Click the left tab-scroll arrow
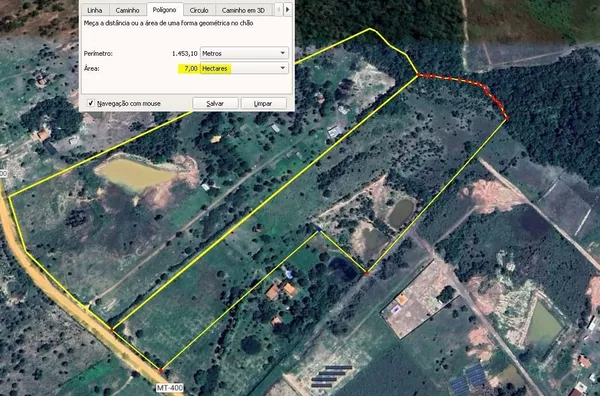Image resolution: width=600 pixels, height=396 pixels. 279,9
